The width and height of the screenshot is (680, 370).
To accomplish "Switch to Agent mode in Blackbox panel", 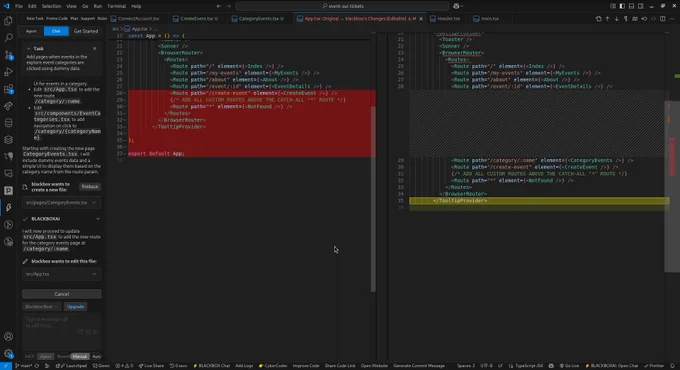I will click(x=31, y=31).
